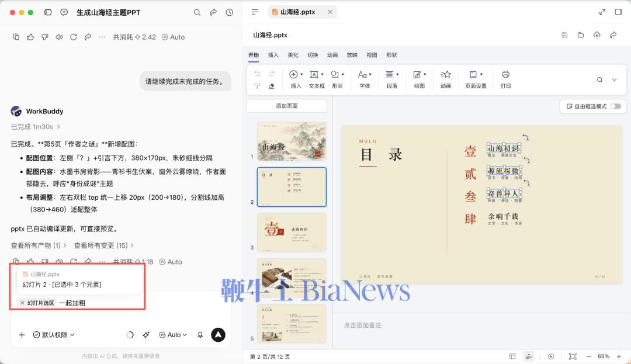Image resolution: width=631 pixels, height=364 pixels.
Task: Regenerate the response beside 共消耗 2.42
Action: tap(73, 37)
